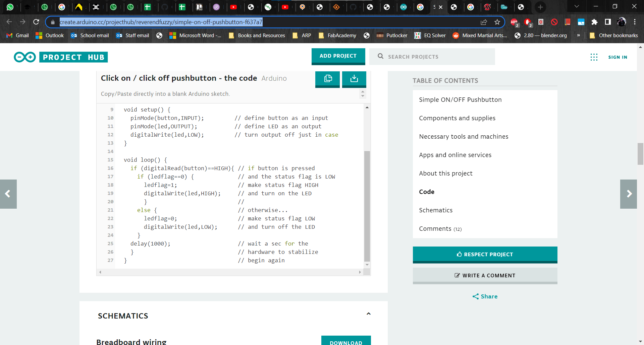Show hidden bookmarks with chevron
644x345 pixels.
[578, 36]
